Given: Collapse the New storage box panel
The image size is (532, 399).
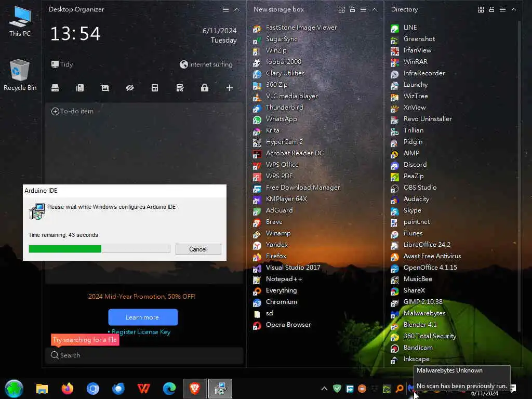Looking at the screenshot, I should [x=375, y=10].
